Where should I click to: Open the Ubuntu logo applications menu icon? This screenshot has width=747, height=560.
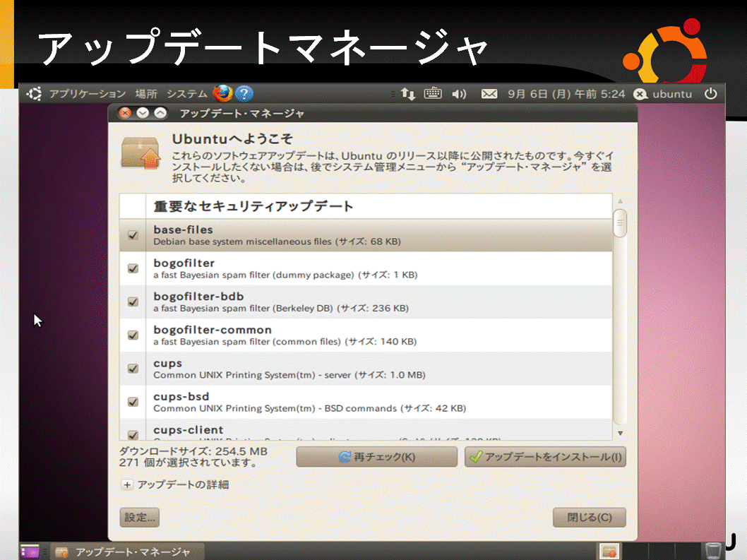[34, 93]
